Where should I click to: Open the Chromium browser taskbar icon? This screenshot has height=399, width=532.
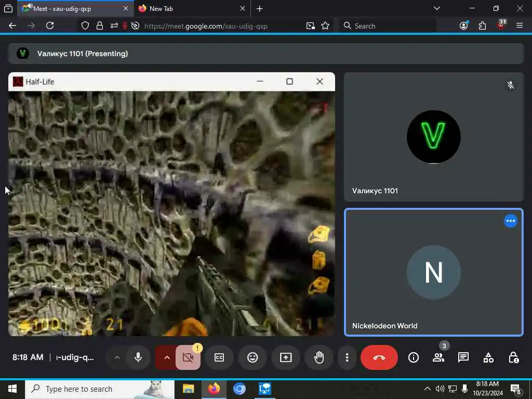[239, 389]
